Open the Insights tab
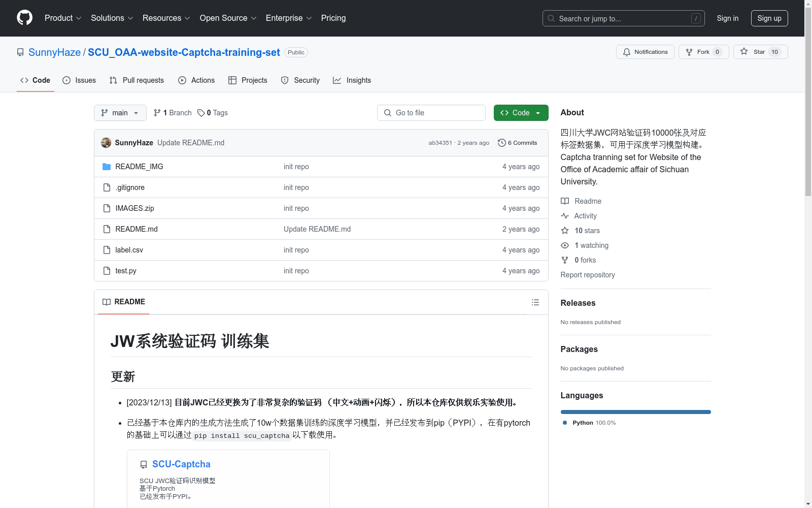812x508 pixels. click(352, 80)
